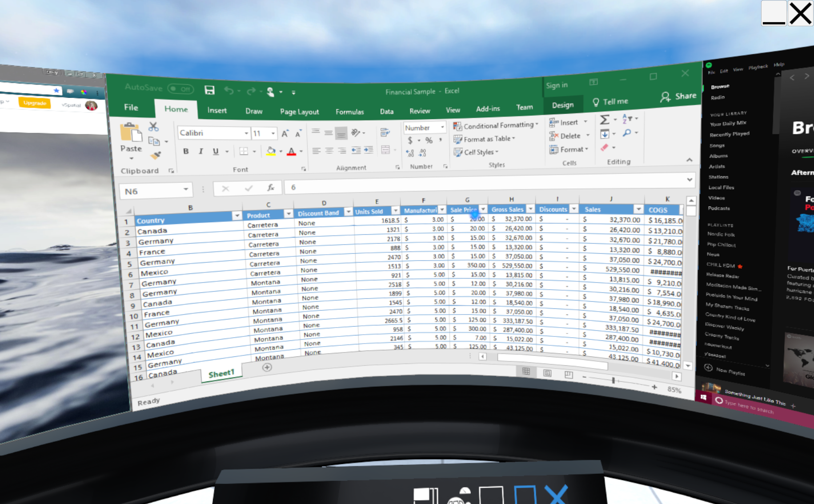Click the Decrease Indent icon
This screenshot has height=504, width=814.
click(x=356, y=150)
